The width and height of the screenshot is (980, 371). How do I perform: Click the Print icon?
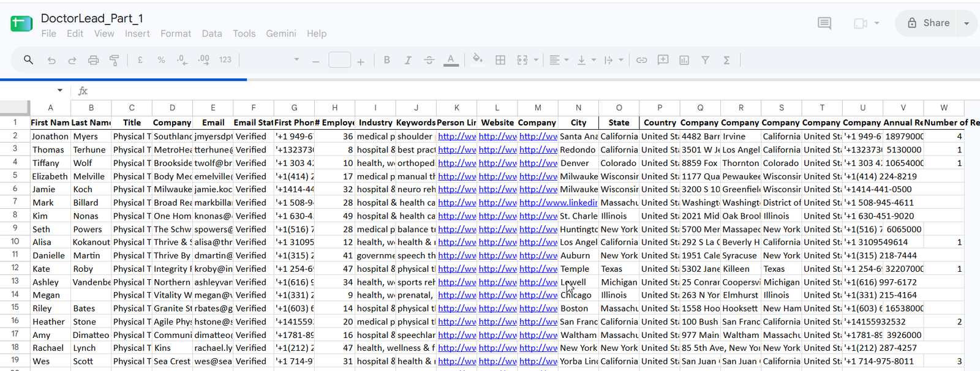point(93,60)
